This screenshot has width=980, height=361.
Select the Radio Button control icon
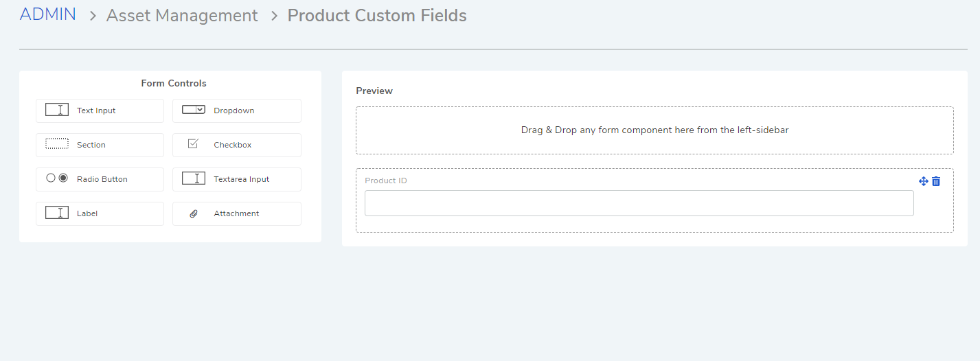pyautogui.click(x=57, y=178)
